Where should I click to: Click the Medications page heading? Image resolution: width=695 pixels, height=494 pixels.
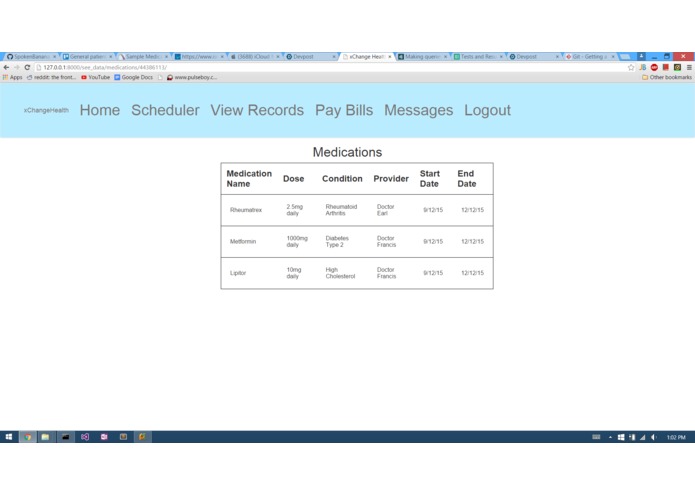point(348,152)
